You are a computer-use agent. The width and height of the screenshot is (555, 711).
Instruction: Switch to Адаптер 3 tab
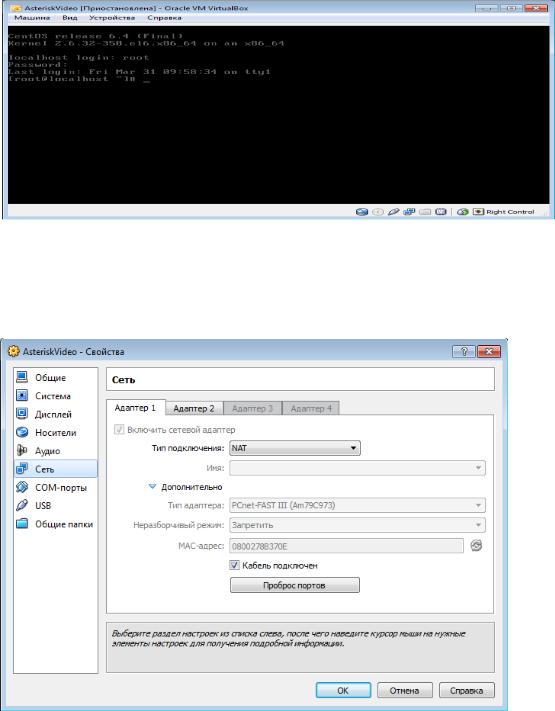point(253,409)
